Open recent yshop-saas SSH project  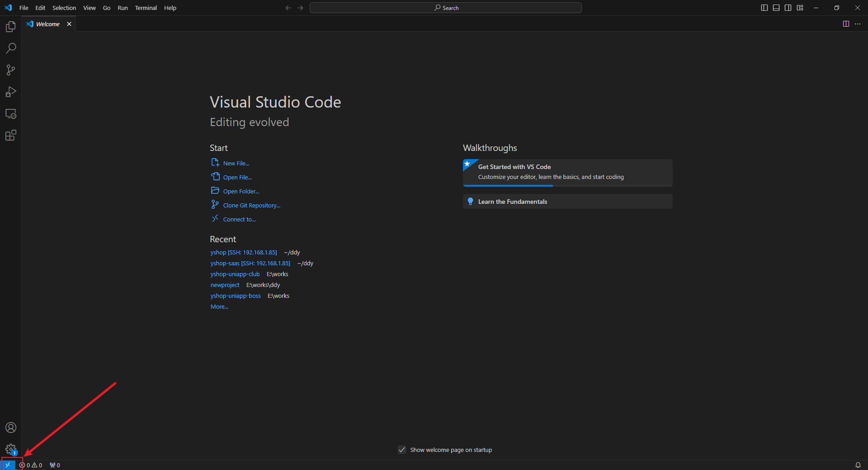click(x=250, y=263)
